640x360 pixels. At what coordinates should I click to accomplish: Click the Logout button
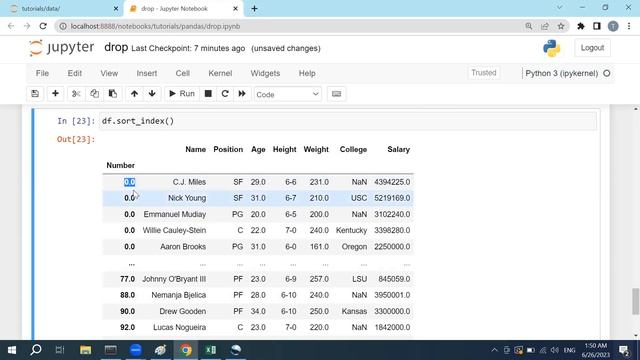pyautogui.click(x=592, y=48)
